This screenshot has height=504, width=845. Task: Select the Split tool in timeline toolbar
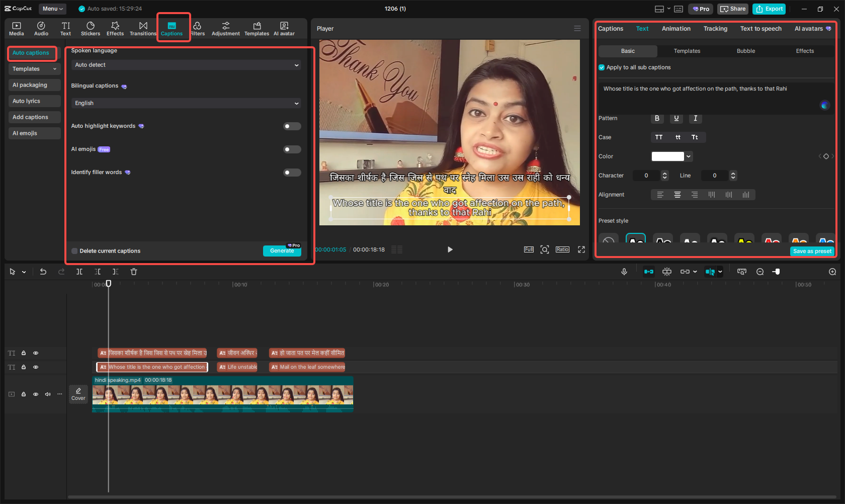(x=79, y=272)
